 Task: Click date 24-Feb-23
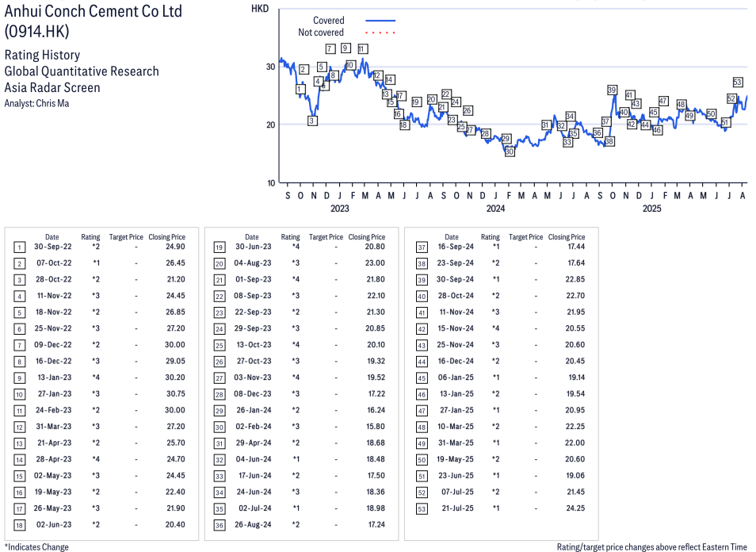pyautogui.click(x=54, y=410)
